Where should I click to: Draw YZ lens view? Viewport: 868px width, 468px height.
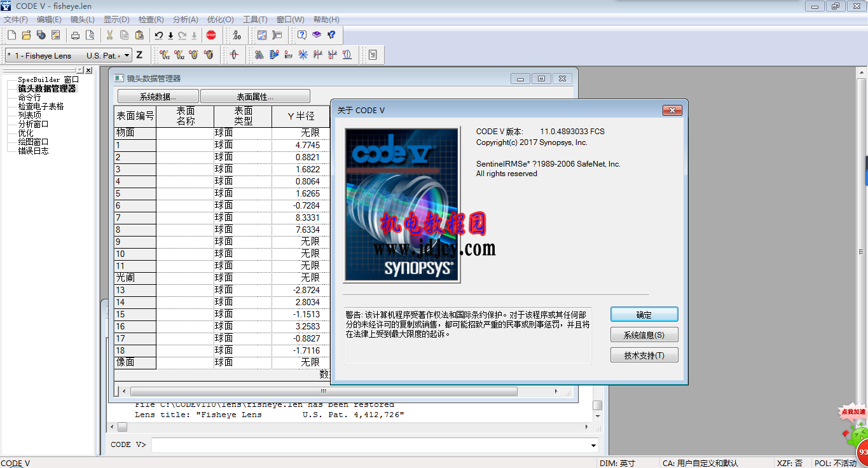[x=164, y=55]
